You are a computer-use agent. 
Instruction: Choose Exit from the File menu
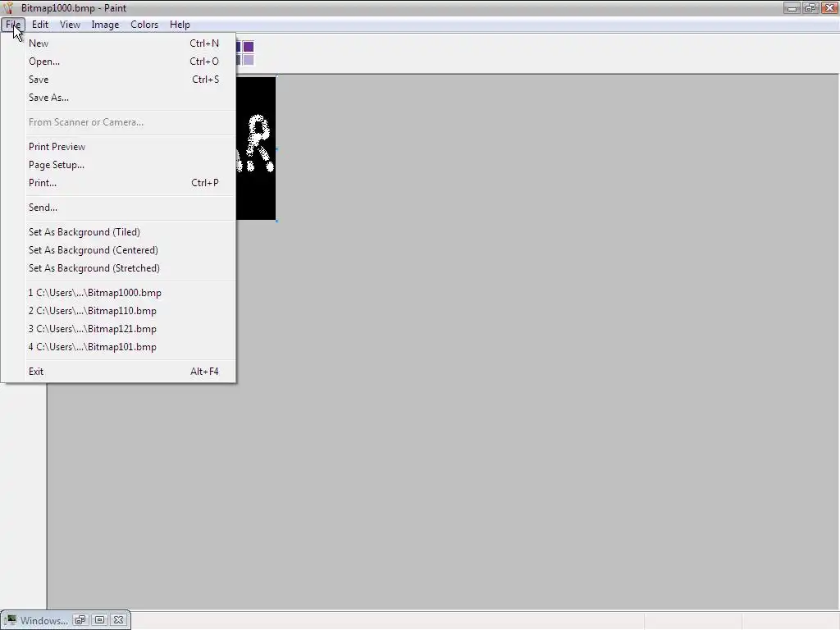point(119,372)
